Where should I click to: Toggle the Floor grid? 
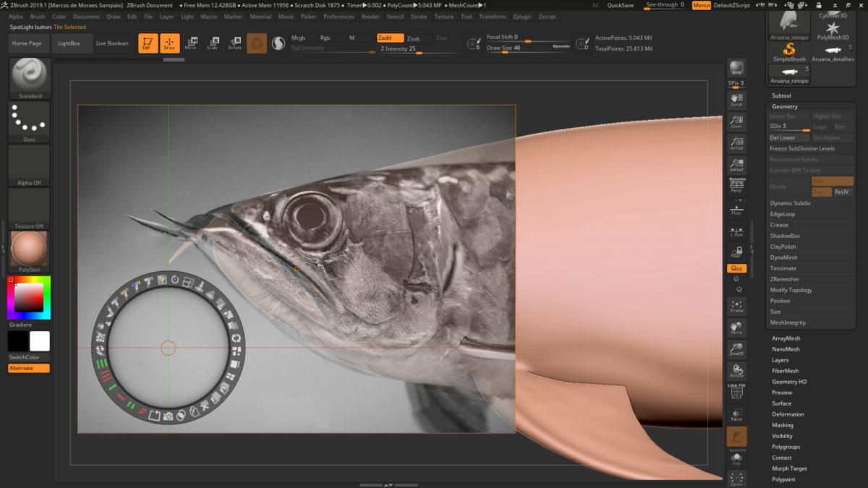point(736,208)
